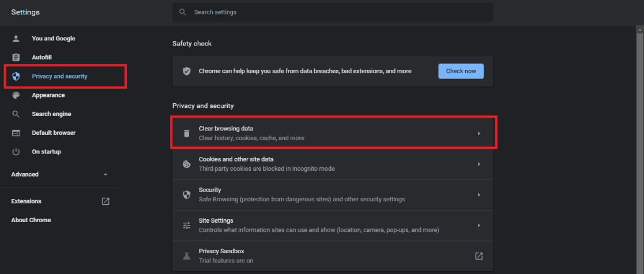Click 'Controls what information sites can use' description
644x274 pixels.
coord(319,230)
